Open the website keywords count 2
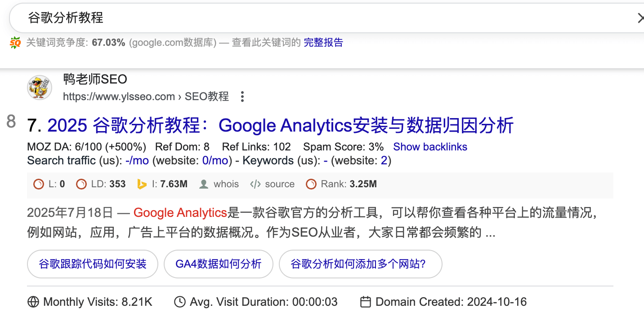 coord(384,160)
